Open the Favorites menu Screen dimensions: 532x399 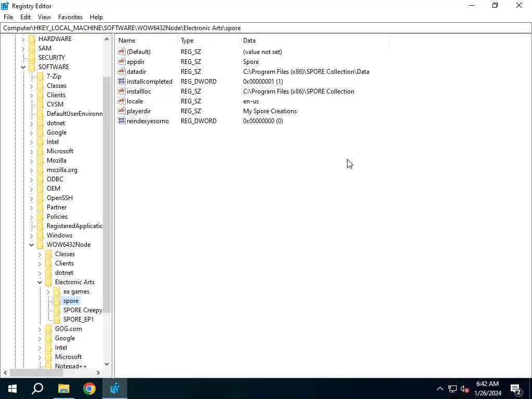pyautogui.click(x=70, y=17)
